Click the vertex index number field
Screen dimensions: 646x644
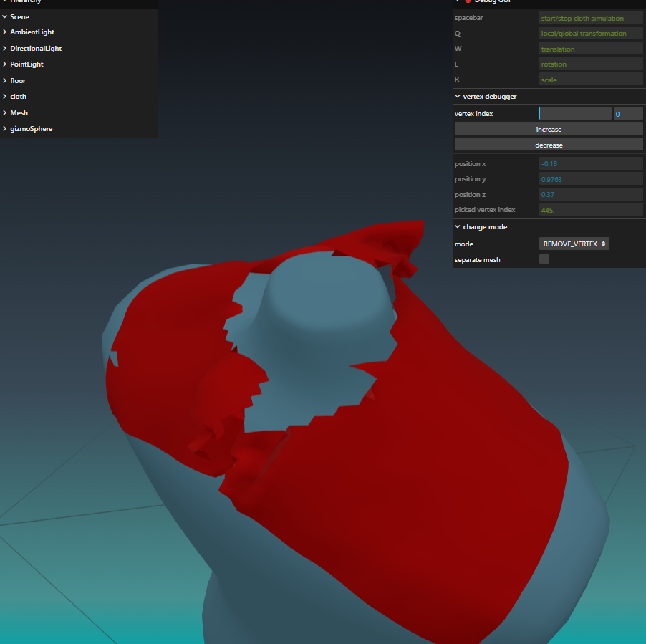click(x=628, y=114)
